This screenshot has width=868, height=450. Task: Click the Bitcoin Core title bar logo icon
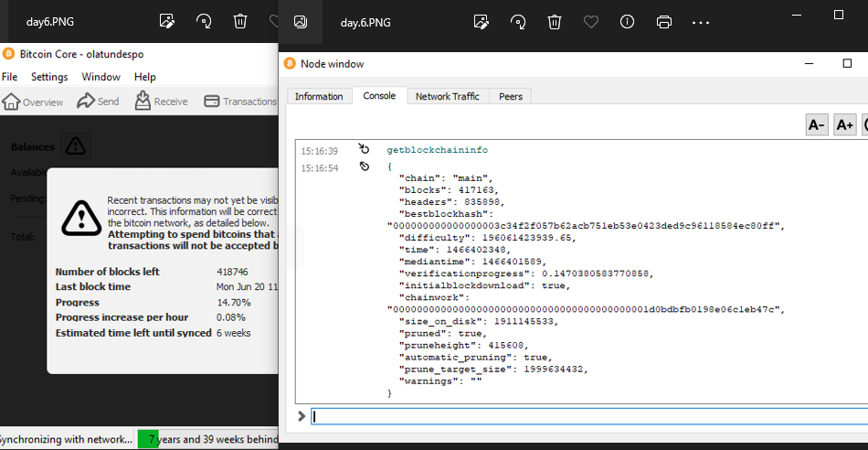(8, 54)
